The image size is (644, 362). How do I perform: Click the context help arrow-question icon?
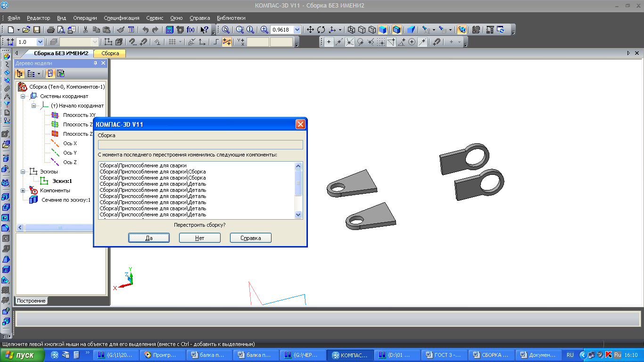[x=204, y=30]
